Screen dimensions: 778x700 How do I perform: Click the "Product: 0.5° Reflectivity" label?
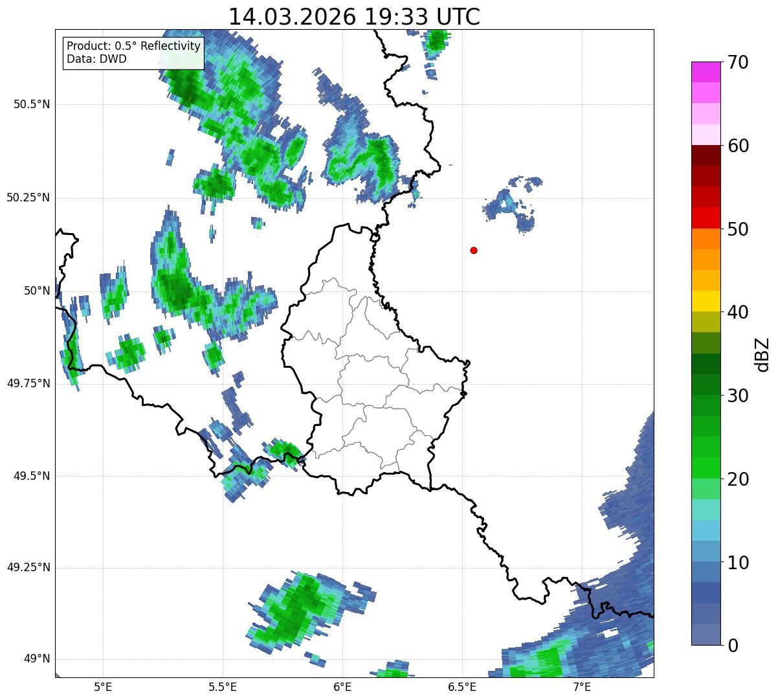(x=133, y=47)
